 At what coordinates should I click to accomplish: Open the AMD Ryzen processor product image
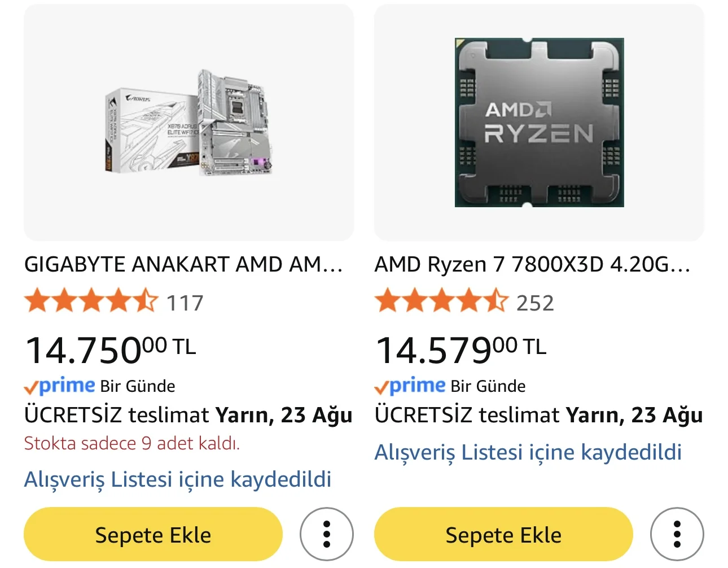click(539, 123)
